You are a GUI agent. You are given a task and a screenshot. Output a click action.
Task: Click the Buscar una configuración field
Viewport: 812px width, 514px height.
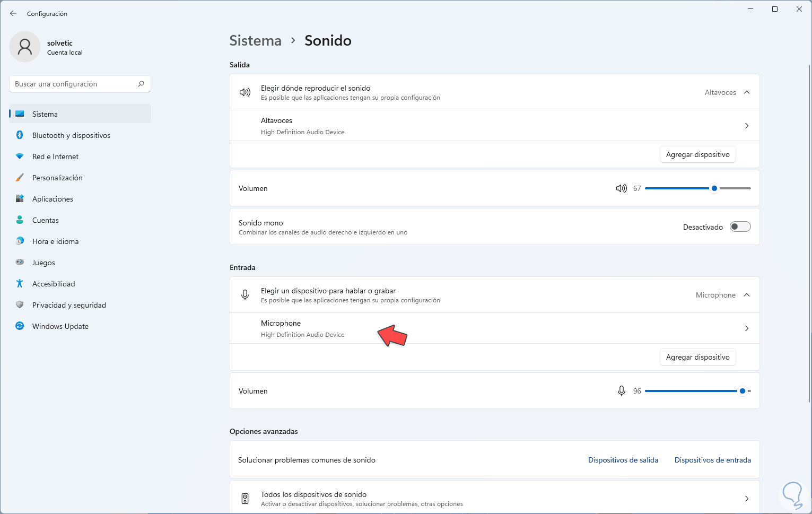(74, 84)
